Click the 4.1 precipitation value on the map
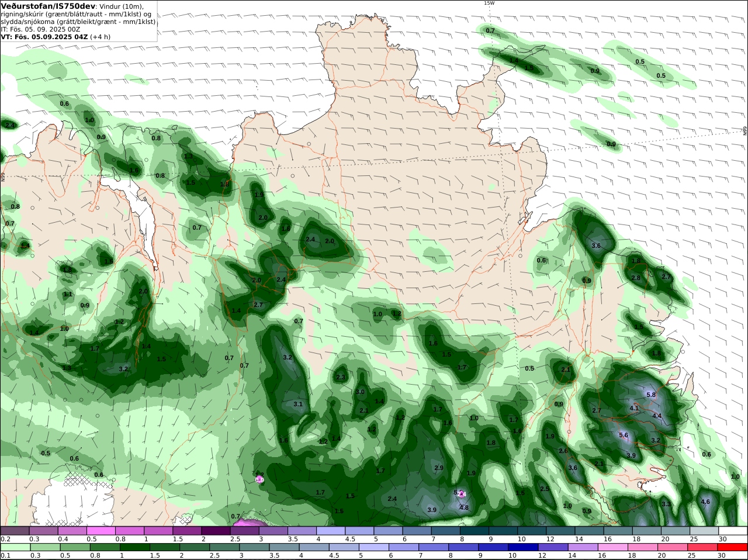Image resolution: width=748 pixels, height=560 pixels. 635,408
